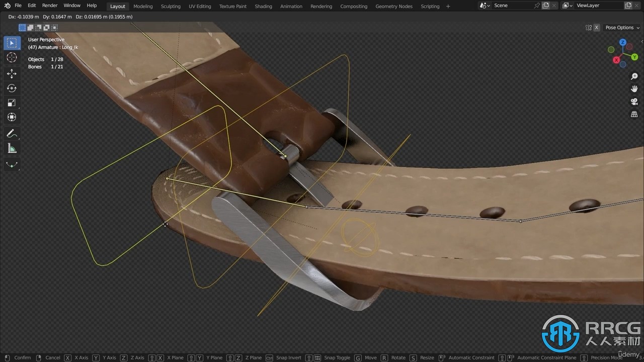Switch to the Sculpting workspace tab

[171, 6]
